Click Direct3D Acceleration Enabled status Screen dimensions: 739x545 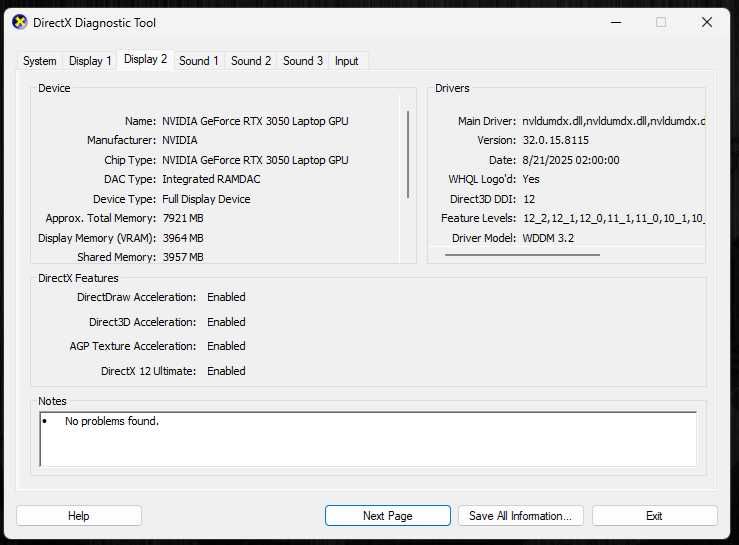pos(226,322)
